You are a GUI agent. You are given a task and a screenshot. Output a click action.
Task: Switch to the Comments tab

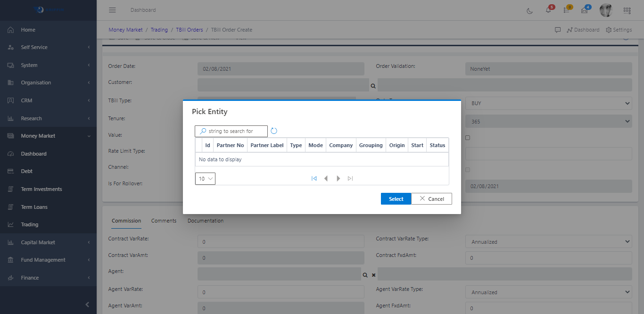pyautogui.click(x=164, y=221)
